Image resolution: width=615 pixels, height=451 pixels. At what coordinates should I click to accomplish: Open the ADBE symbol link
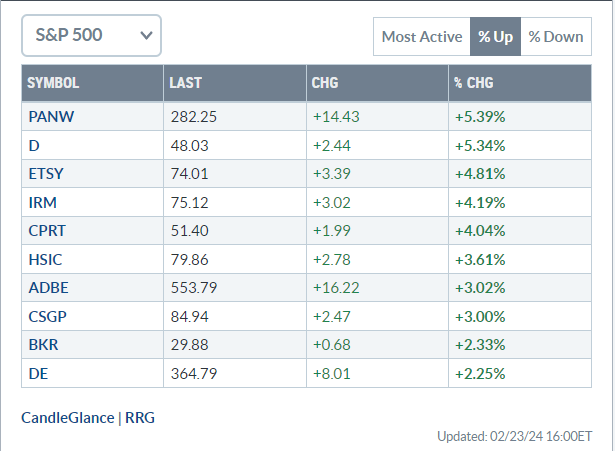click(48, 288)
